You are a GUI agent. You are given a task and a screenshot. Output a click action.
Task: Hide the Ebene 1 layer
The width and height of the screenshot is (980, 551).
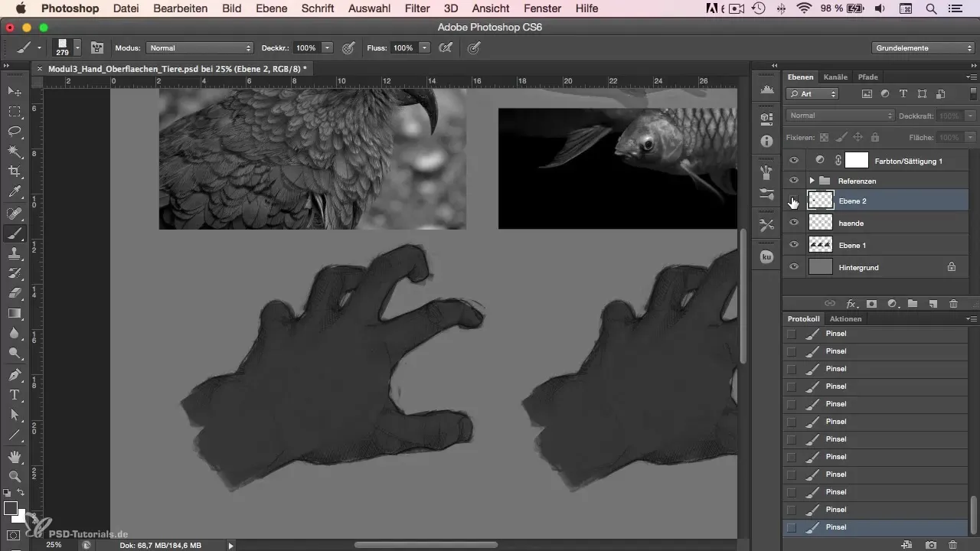coord(794,245)
